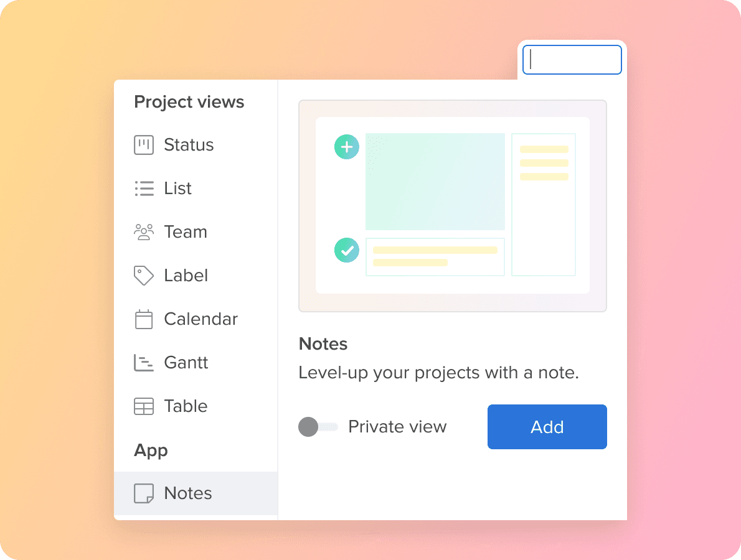The image size is (741, 560).
Task: Select the Status view label
Action: (x=189, y=145)
